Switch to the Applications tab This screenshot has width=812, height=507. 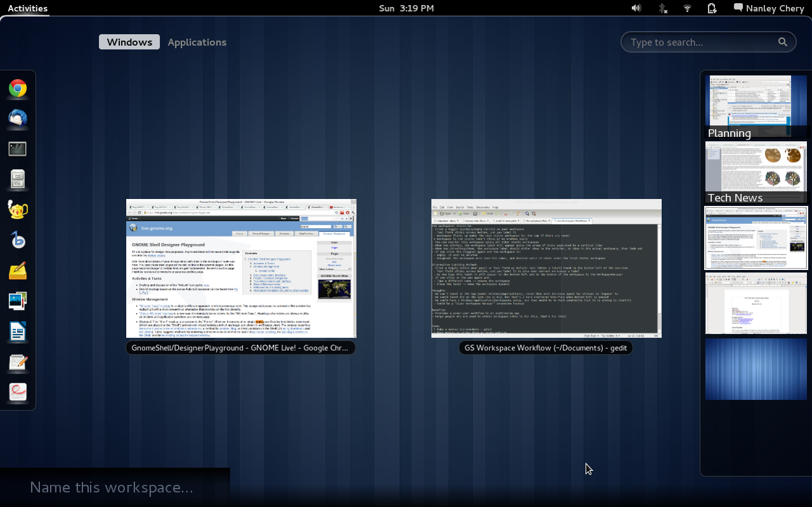[197, 42]
